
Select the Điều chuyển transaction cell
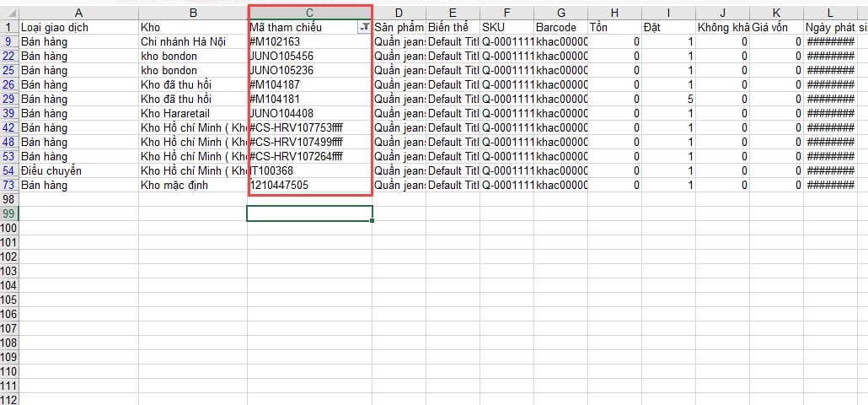[78, 170]
